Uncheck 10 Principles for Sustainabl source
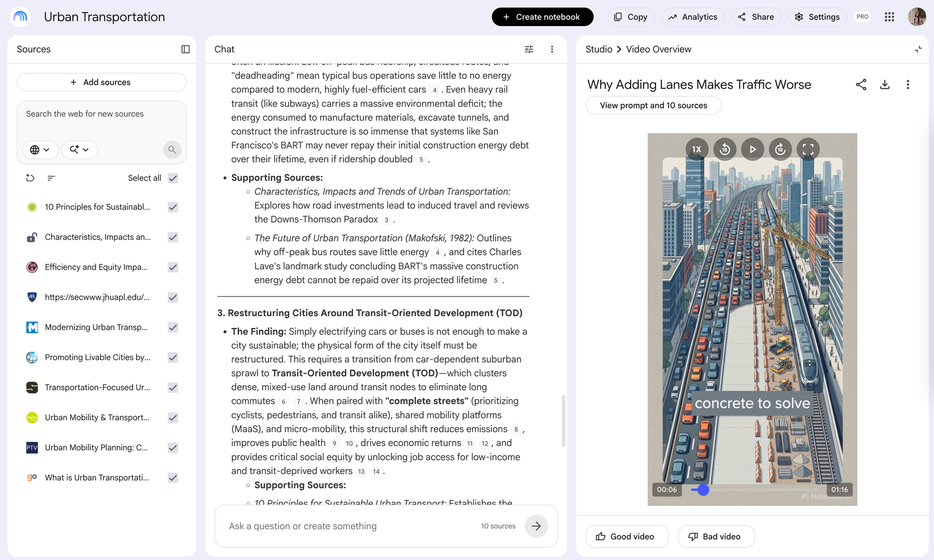The image size is (934, 560). click(173, 207)
